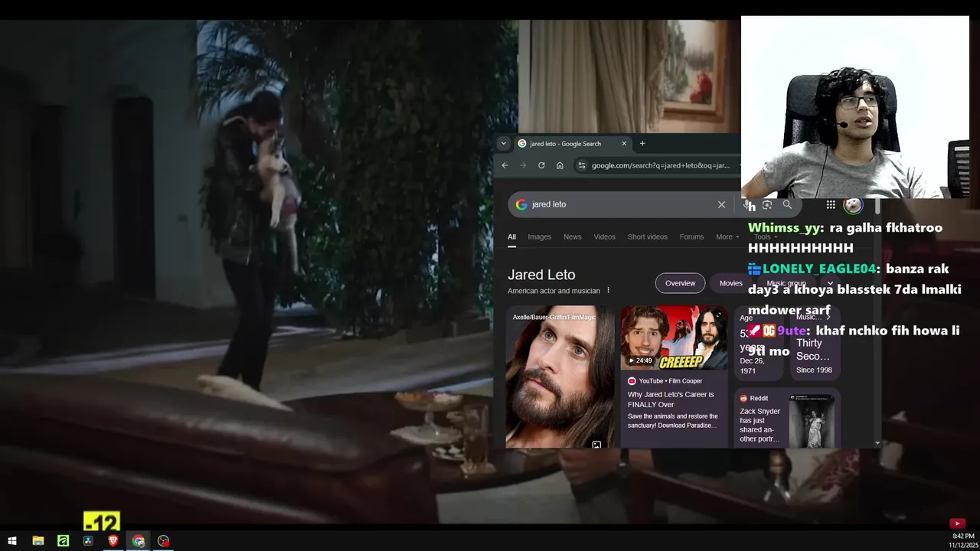Click the red YouTube badge in corner
Screen dimensions: 980x551
pyautogui.click(x=957, y=523)
